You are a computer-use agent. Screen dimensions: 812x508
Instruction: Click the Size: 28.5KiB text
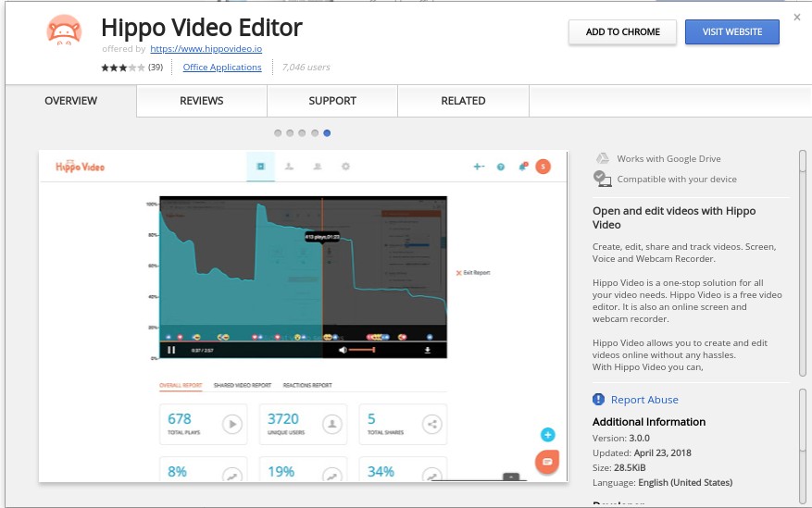point(618,467)
